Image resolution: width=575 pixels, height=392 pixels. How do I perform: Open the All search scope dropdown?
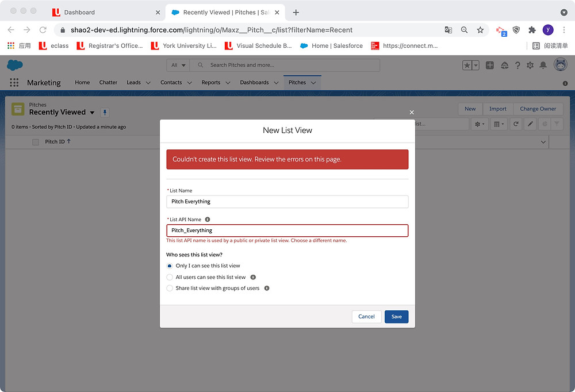pyautogui.click(x=178, y=66)
